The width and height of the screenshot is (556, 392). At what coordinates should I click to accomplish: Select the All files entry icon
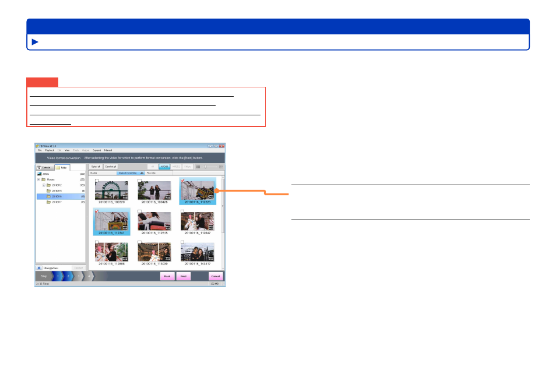(x=40, y=174)
